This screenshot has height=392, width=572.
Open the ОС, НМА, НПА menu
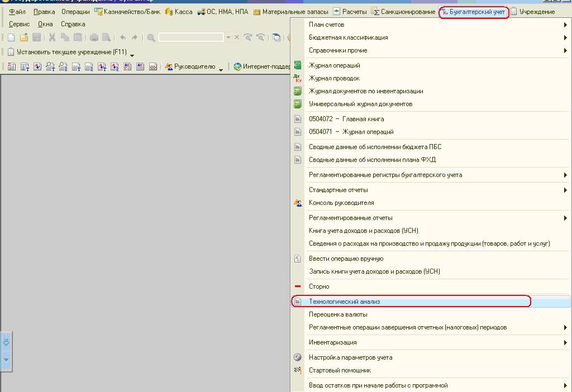tap(222, 12)
